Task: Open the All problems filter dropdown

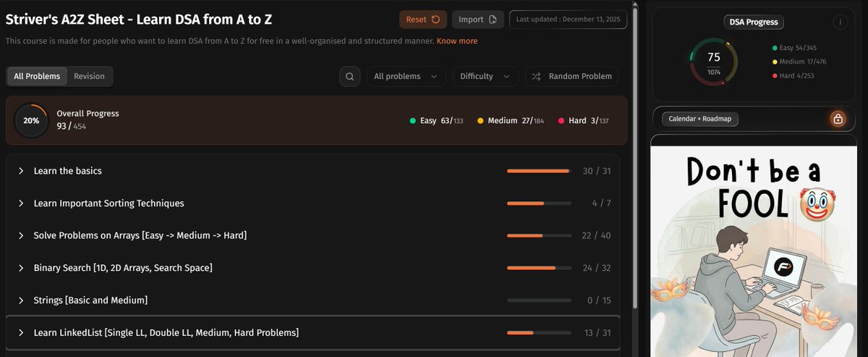Action: coord(406,76)
